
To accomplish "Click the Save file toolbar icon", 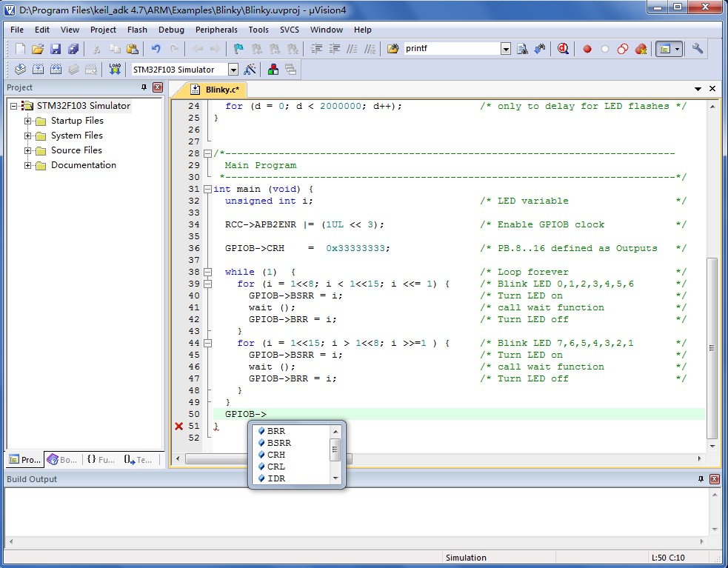I will [56, 49].
